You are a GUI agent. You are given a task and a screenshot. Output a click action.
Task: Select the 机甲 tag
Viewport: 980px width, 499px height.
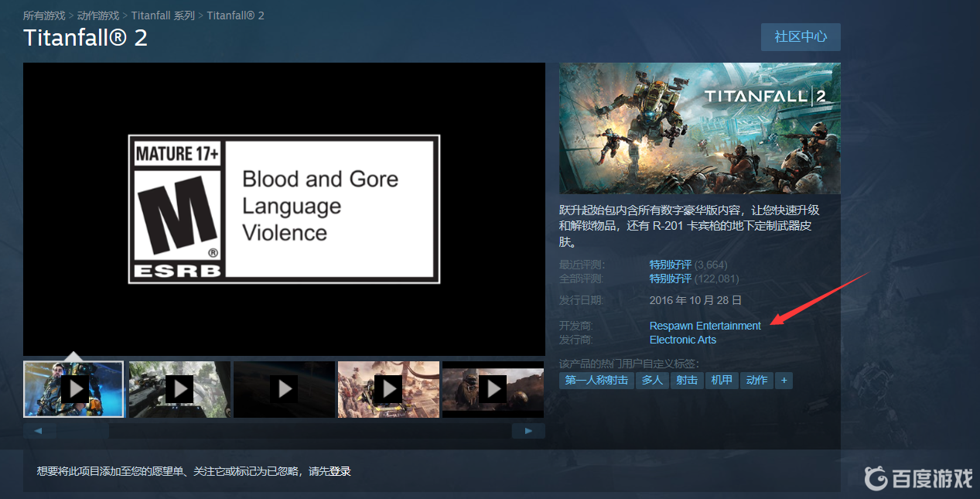pyautogui.click(x=722, y=380)
